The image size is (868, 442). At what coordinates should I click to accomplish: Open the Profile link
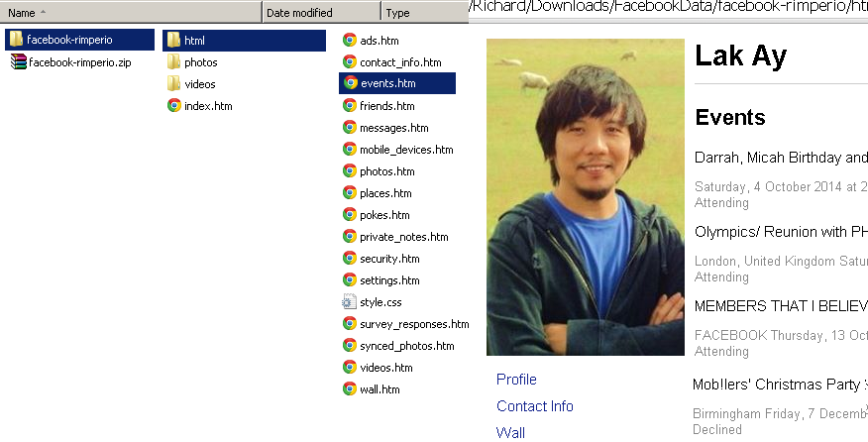(x=516, y=380)
